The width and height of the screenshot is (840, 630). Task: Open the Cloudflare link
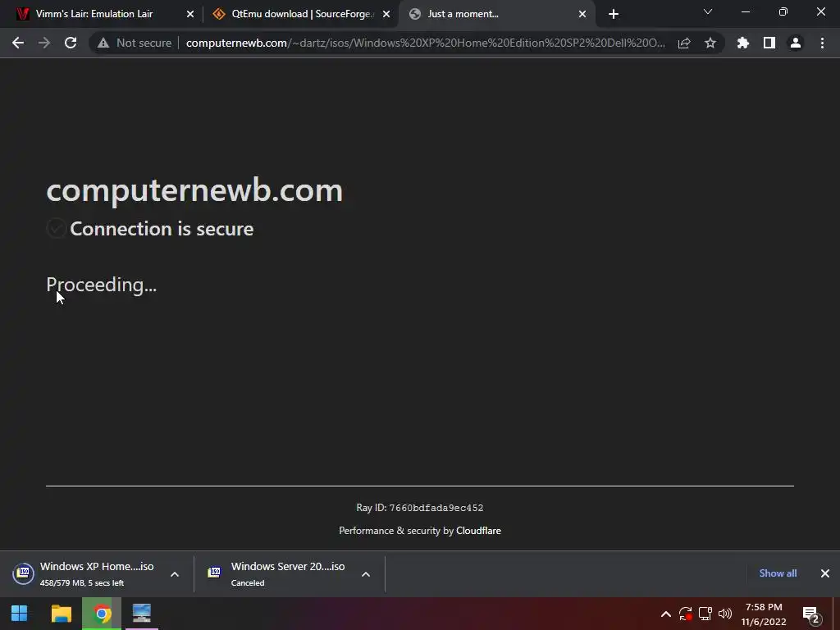(478, 531)
